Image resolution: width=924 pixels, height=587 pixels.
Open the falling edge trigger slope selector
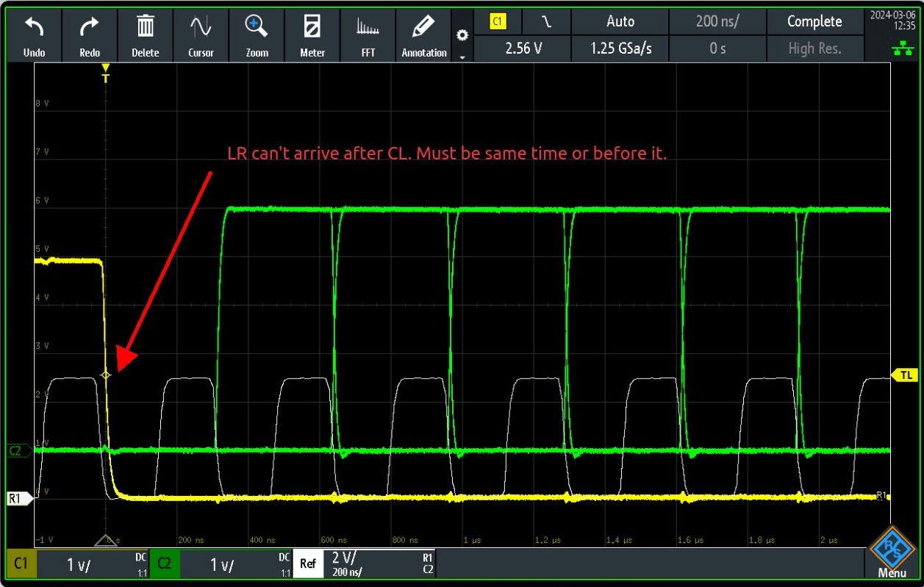tap(545, 21)
